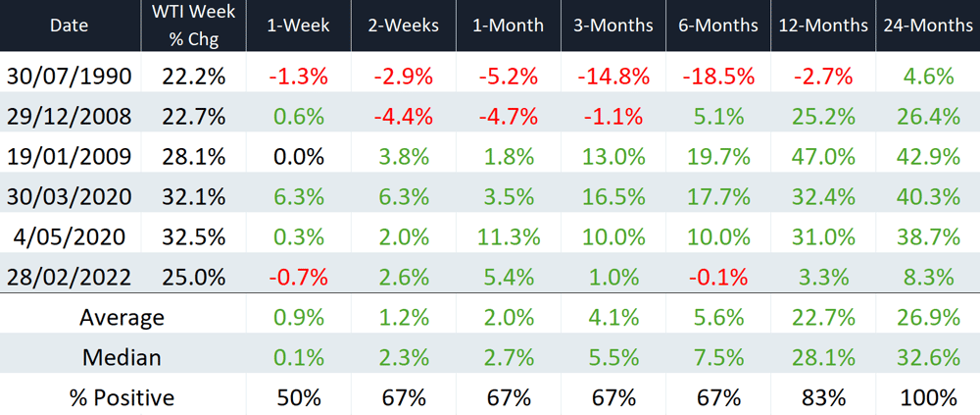Click the 6-Months column header
This screenshot has height=415, width=980.
(718, 26)
